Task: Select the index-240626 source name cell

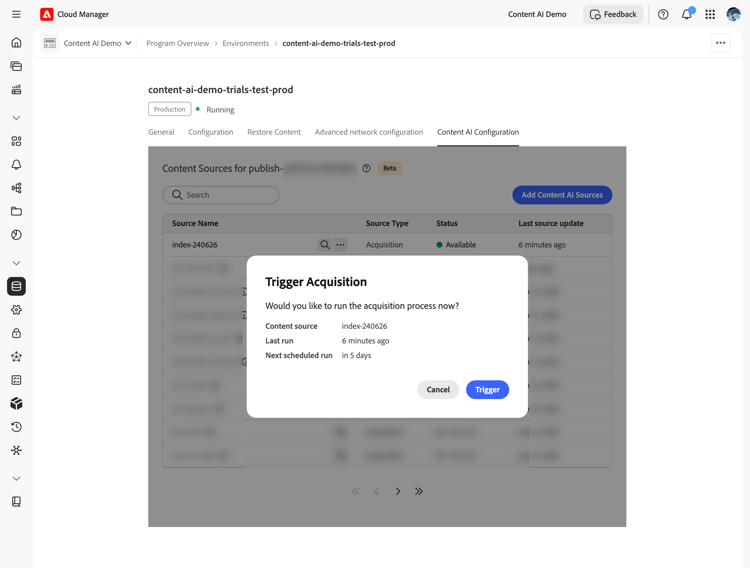Action: pyautogui.click(x=195, y=245)
